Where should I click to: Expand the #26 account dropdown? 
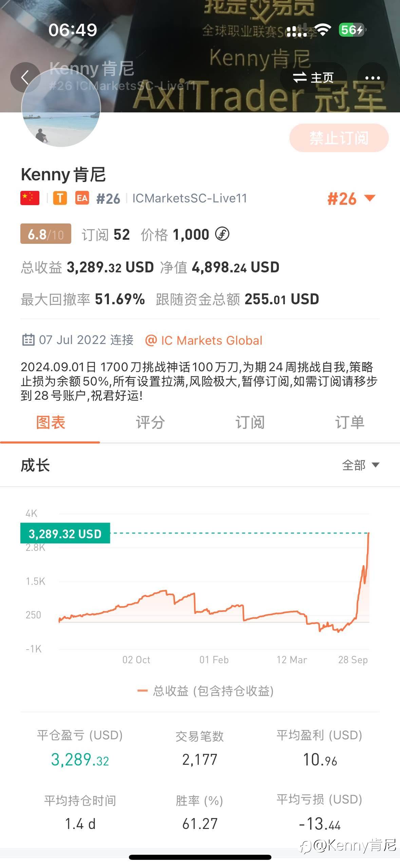coord(351,199)
